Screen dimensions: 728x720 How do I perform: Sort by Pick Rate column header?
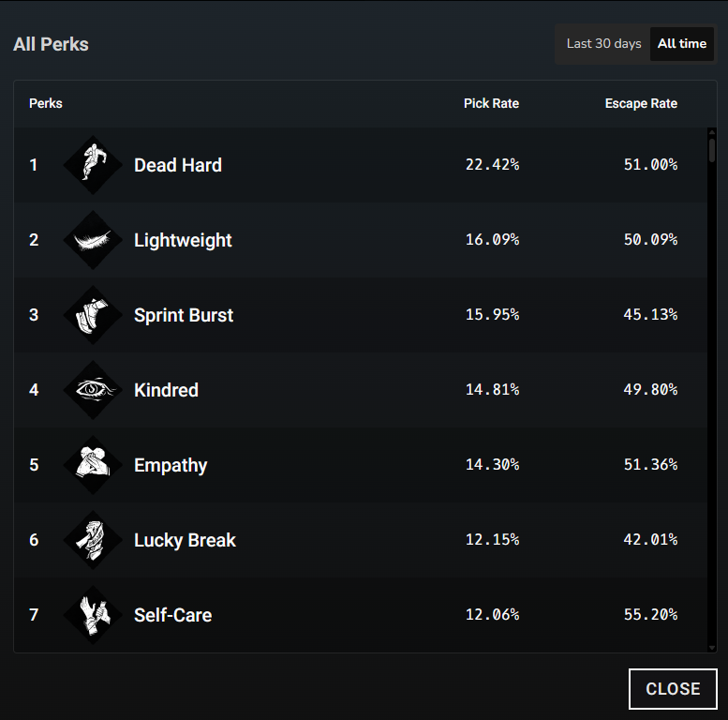[x=491, y=103]
